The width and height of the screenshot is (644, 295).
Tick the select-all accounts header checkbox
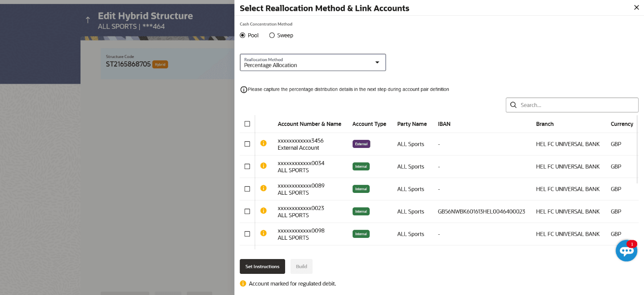[x=247, y=124]
